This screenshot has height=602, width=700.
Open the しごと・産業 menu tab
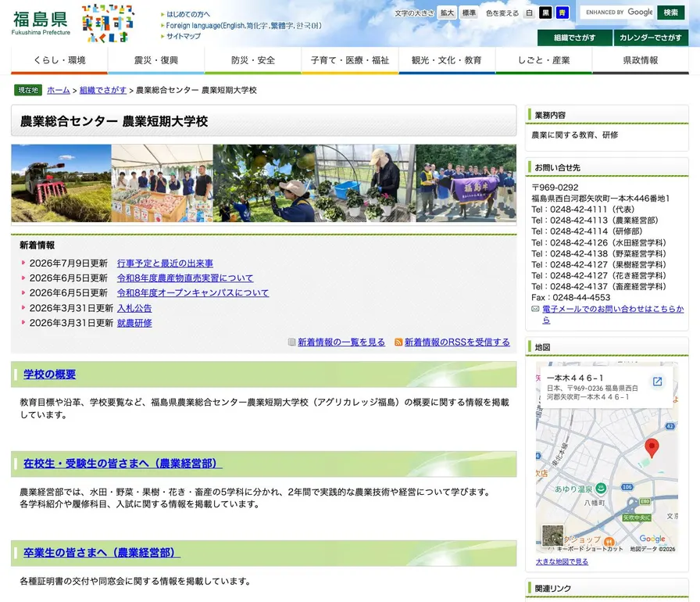544,60
